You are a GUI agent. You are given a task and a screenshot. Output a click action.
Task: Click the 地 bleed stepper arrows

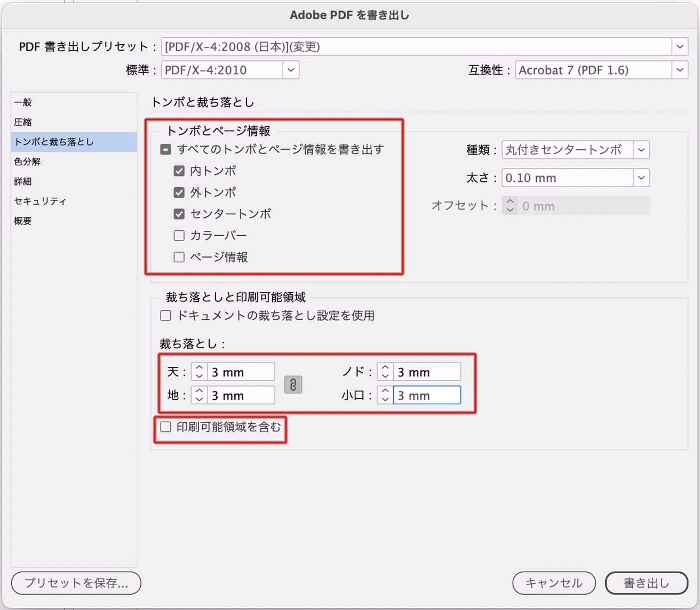199,395
